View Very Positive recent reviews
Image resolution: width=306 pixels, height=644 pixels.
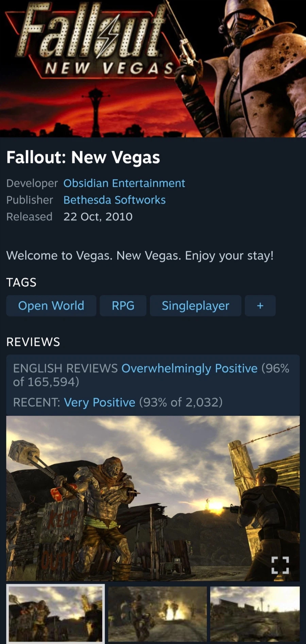tap(100, 402)
